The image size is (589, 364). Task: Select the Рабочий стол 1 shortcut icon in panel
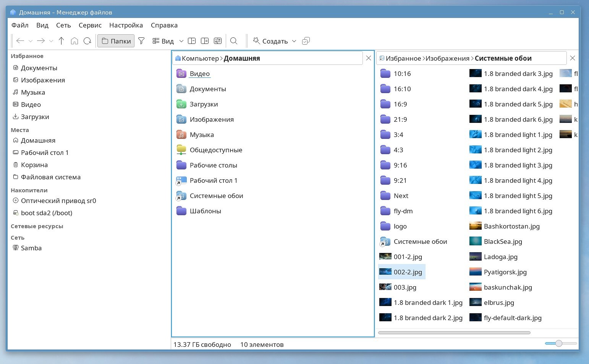(x=181, y=180)
